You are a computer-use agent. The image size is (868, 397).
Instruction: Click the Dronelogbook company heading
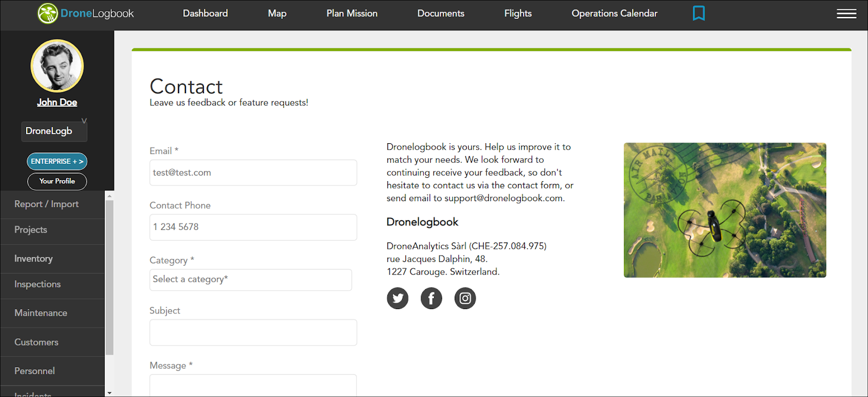coord(423,222)
